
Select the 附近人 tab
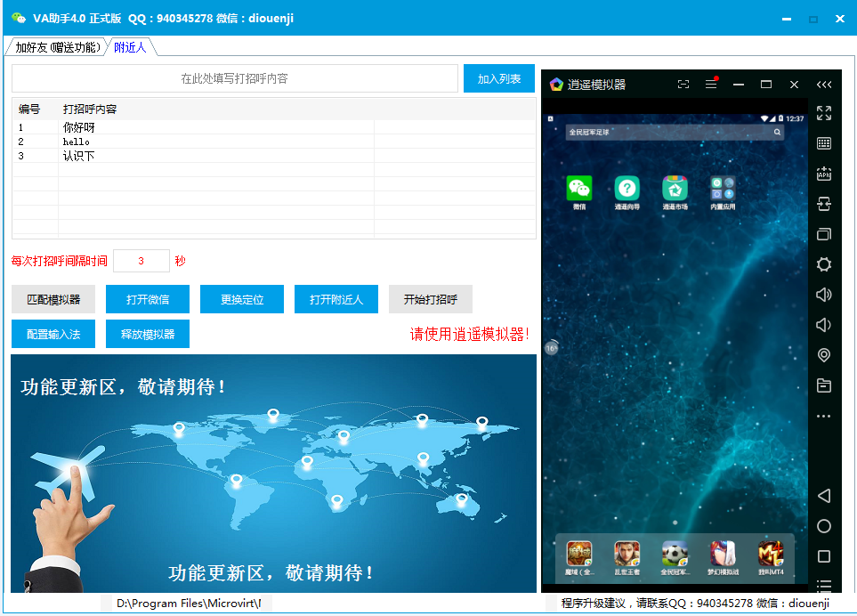[x=130, y=47]
